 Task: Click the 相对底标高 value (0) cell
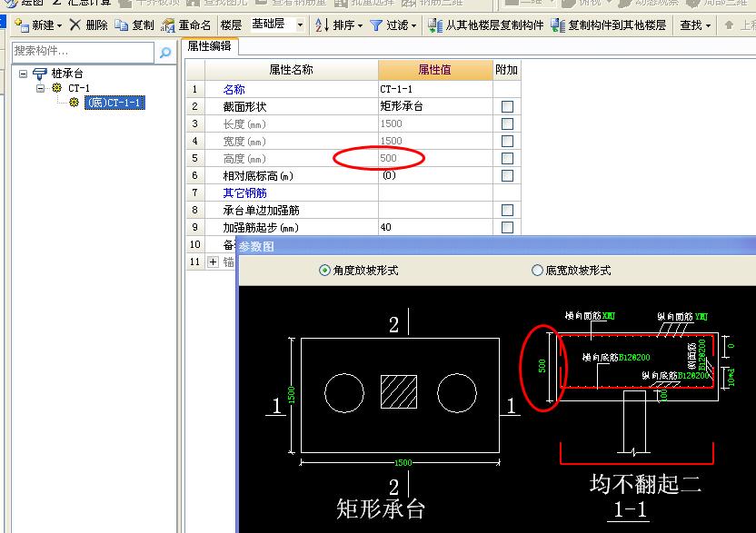point(435,175)
